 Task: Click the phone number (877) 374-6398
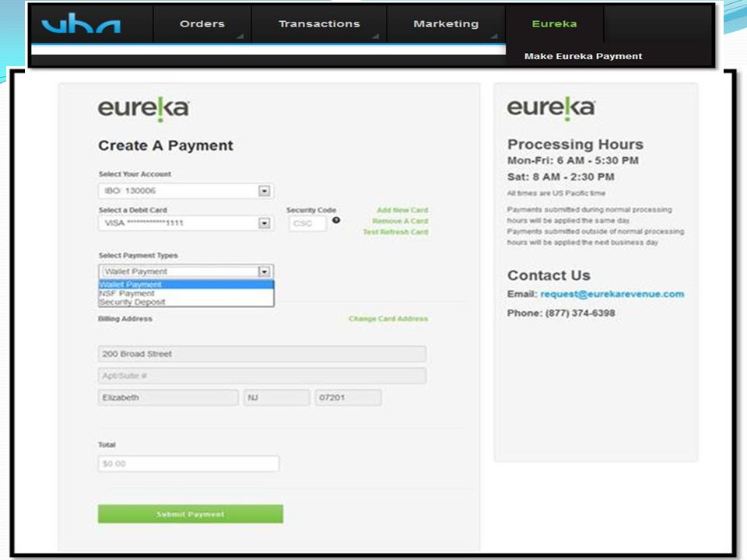point(580,313)
